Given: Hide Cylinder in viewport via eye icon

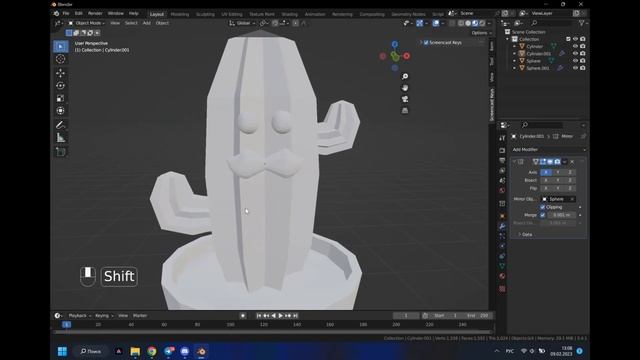Looking at the screenshot, I should click(576, 46).
